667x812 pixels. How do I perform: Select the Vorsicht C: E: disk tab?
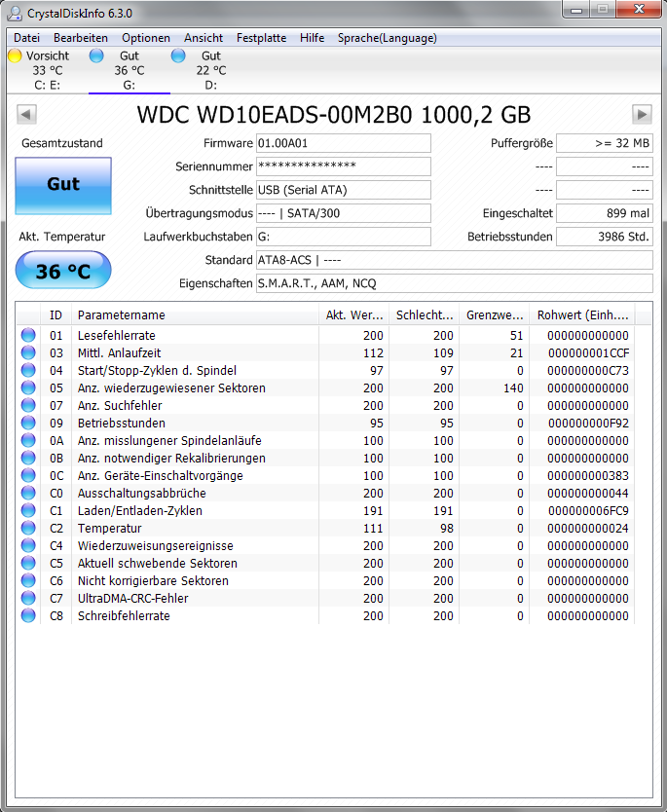(x=48, y=70)
